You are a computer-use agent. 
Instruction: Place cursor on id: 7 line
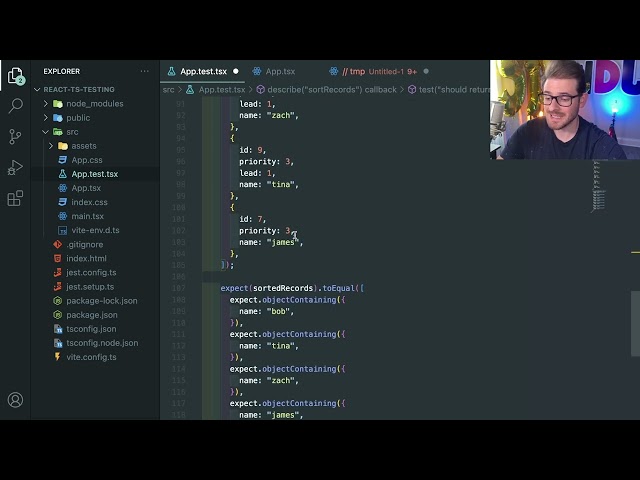tap(253, 219)
